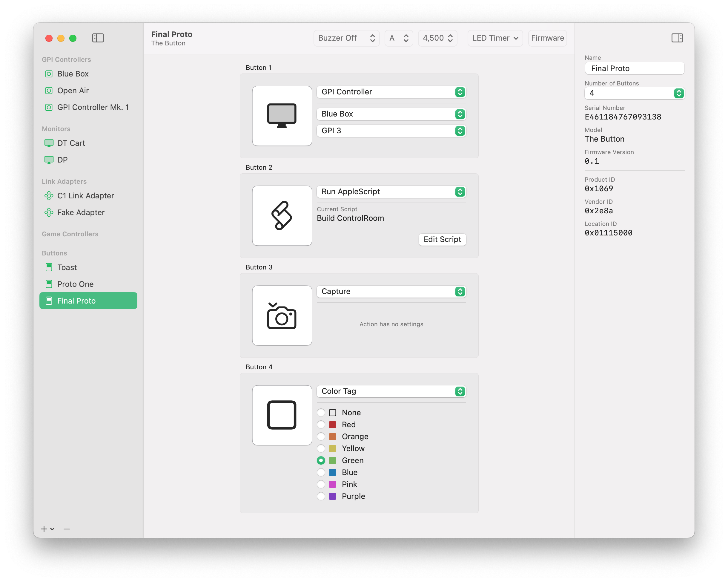Click the Button 1 monitor icon tile

pos(282,116)
